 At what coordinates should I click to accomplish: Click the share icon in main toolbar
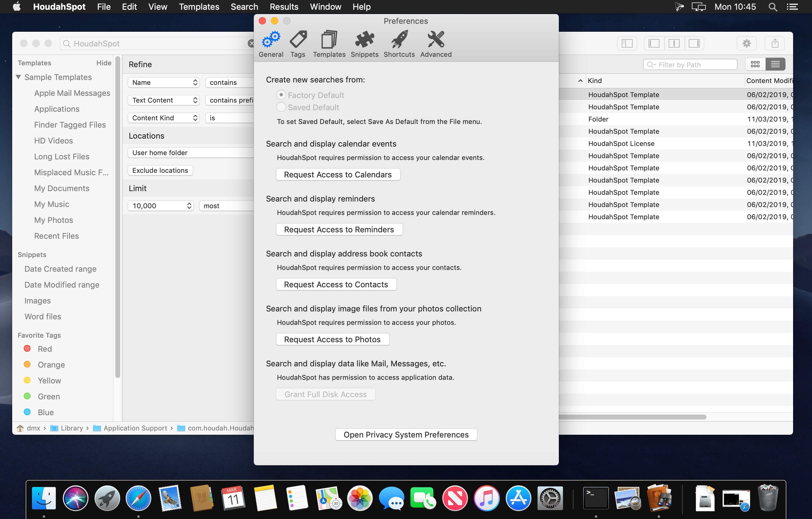pyautogui.click(x=775, y=44)
